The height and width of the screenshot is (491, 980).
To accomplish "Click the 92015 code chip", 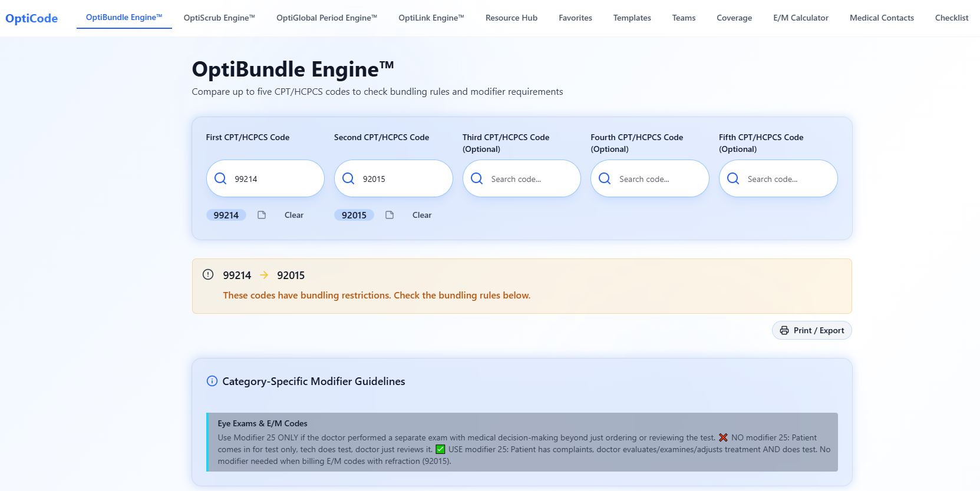I will coord(354,215).
